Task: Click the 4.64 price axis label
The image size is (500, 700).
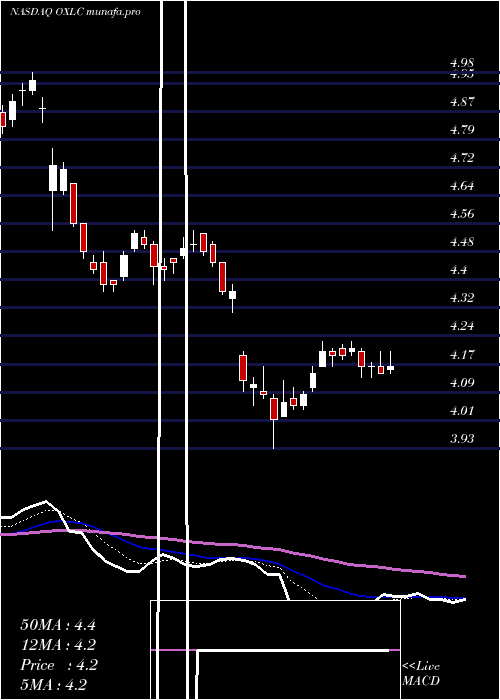Action: pos(462,186)
